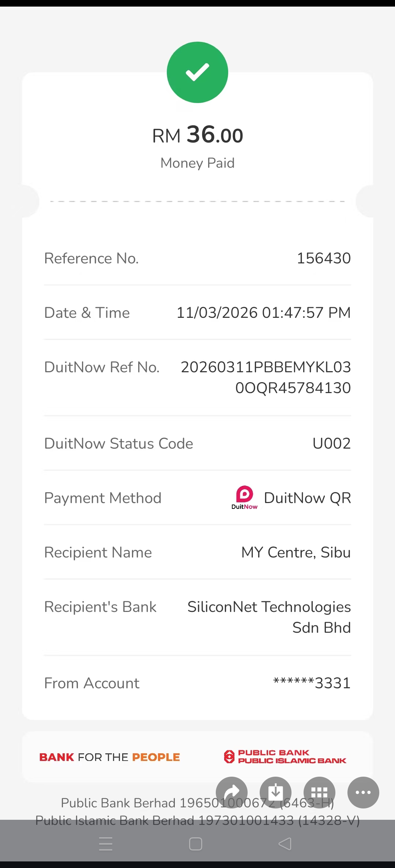Click the DuitNow logo beside payment method
This screenshot has width=395, height=868.
(244, 498)
